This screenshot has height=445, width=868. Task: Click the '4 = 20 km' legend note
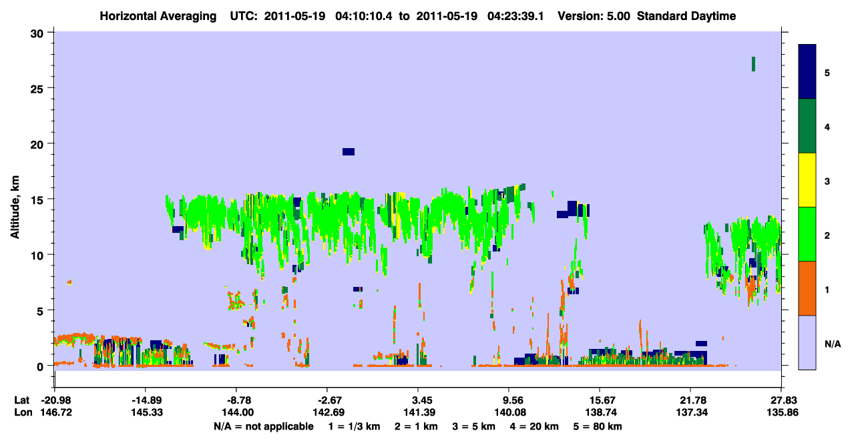point(533,426)
